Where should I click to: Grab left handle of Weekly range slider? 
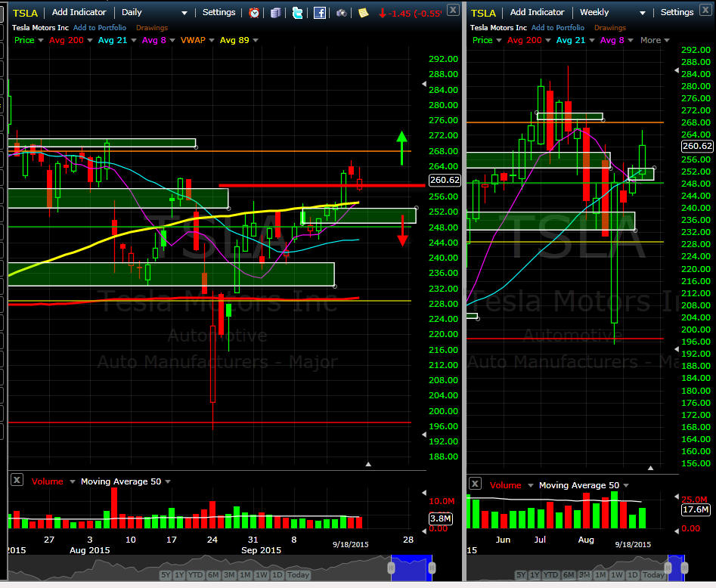(668, 568)
